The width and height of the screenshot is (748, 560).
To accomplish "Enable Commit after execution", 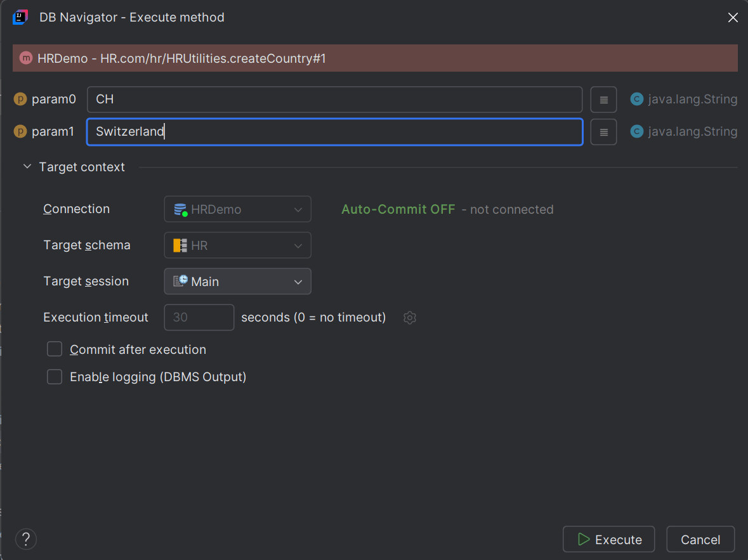I will point(55,349).
